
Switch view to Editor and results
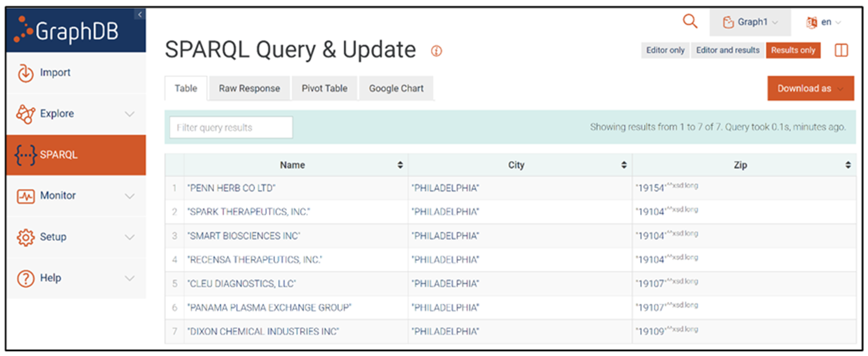tap(727, 50)
